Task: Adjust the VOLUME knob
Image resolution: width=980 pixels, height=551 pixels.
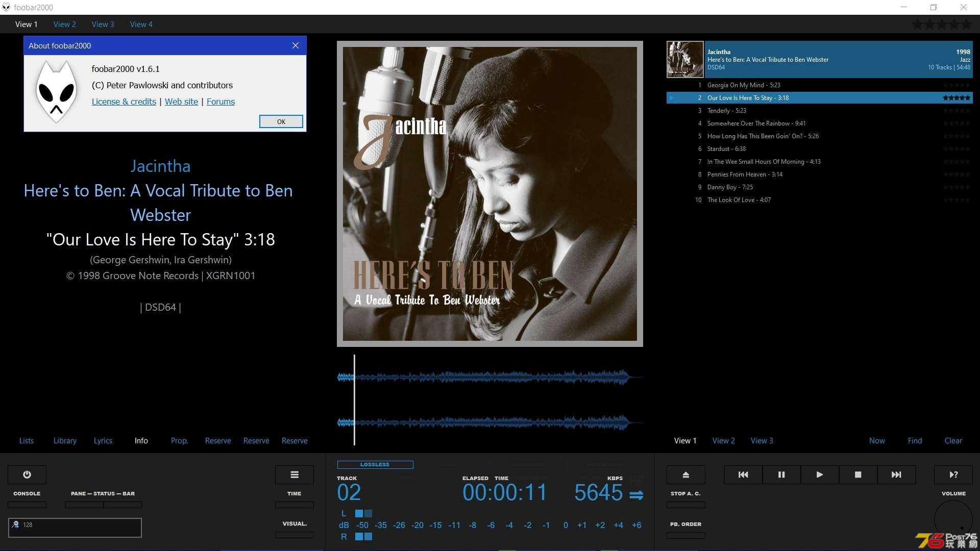Action: 953,519
